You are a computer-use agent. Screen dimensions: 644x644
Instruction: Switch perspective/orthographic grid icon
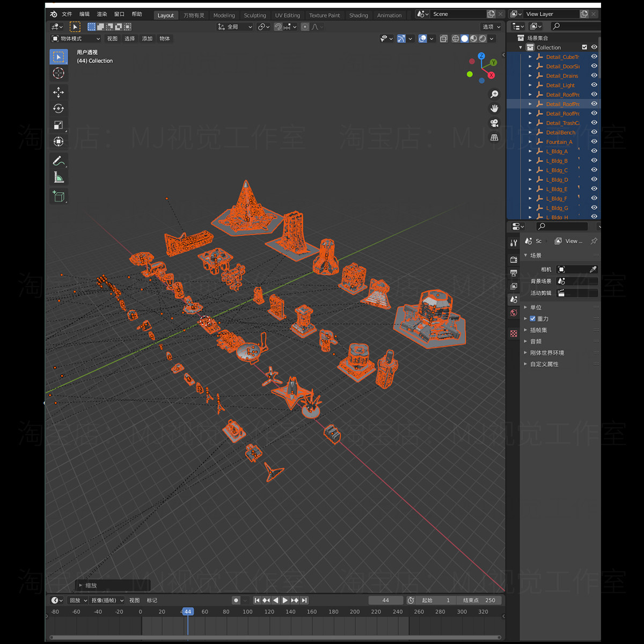coord(494,137)
